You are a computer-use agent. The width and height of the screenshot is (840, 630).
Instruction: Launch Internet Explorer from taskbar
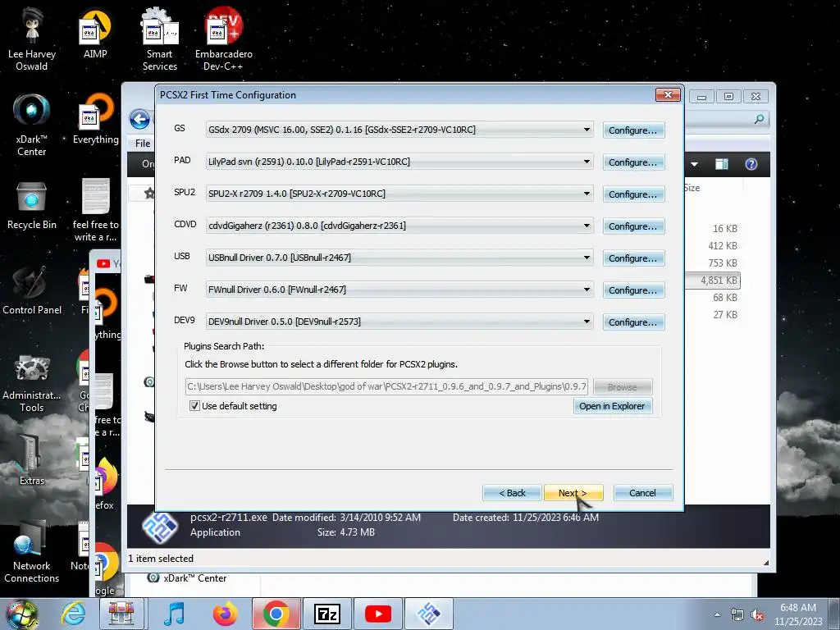click(73, 614)
